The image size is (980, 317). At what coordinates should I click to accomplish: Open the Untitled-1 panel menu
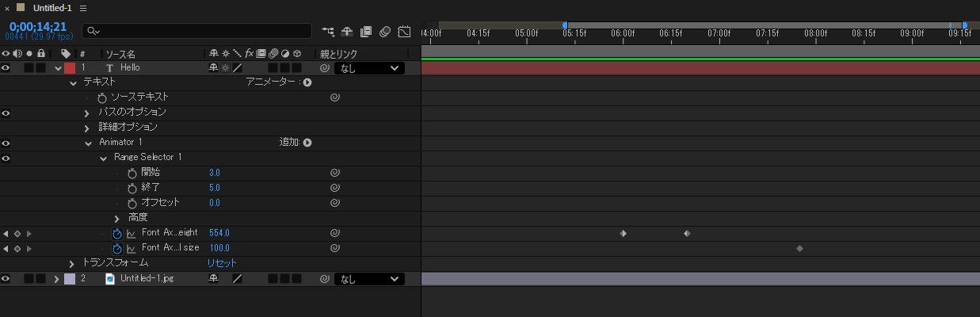coord(83,8)
